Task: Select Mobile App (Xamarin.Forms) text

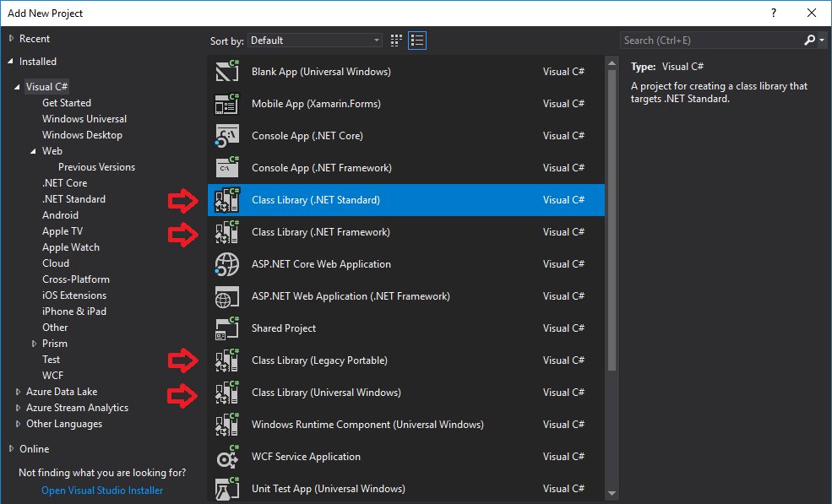Action: point(316,104)
